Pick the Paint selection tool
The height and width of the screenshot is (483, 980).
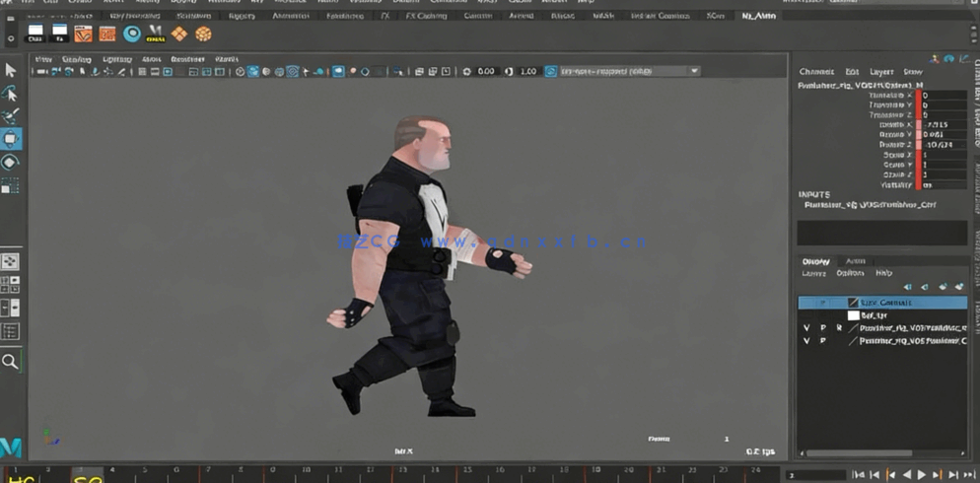pyautogui.click(x=11, y=116)
